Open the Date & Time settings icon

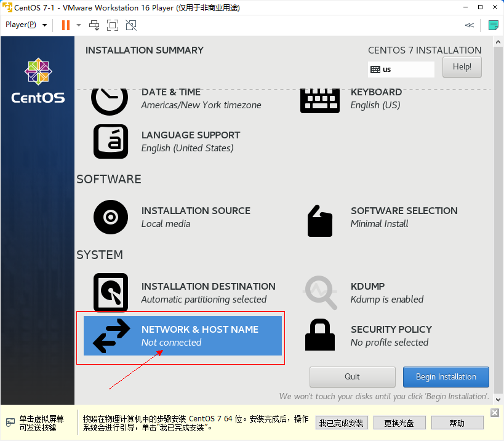[110, 100]
